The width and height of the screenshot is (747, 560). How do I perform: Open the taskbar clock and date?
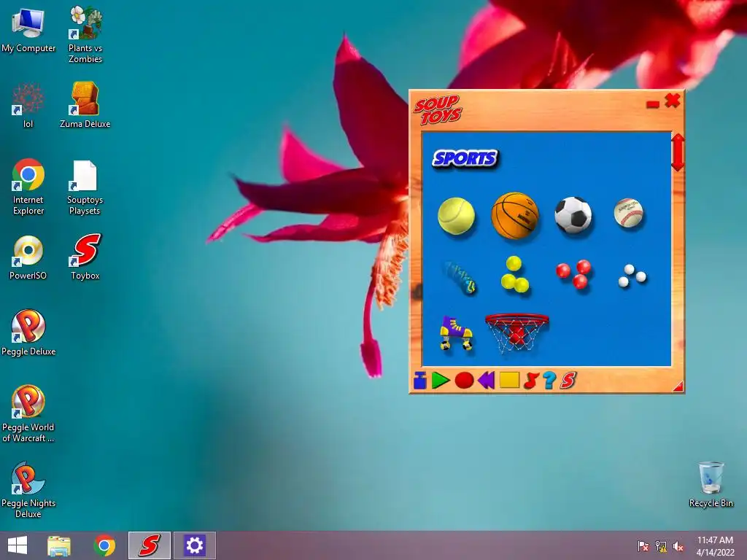pos(715,546)
